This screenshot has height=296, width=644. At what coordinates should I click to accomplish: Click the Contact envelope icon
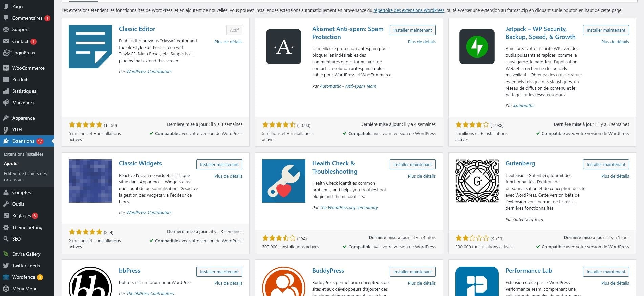[x=6, y=41]
